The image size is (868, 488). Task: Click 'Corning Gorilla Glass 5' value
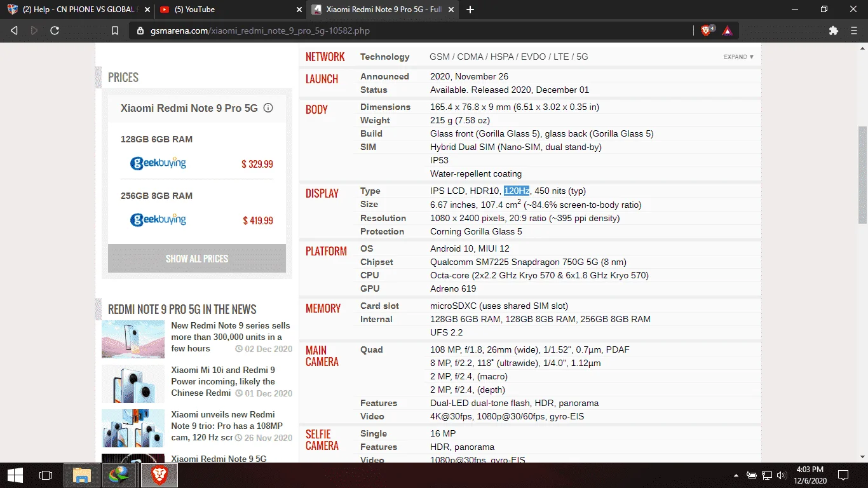coord(476,231)
